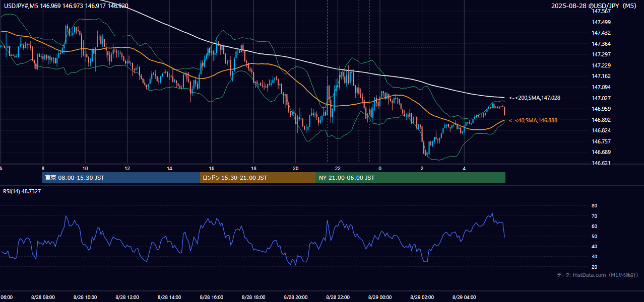The width and height of the screenshot is (644, 302).
Task: Click the HistData.com data source credit
Action: 598,275
